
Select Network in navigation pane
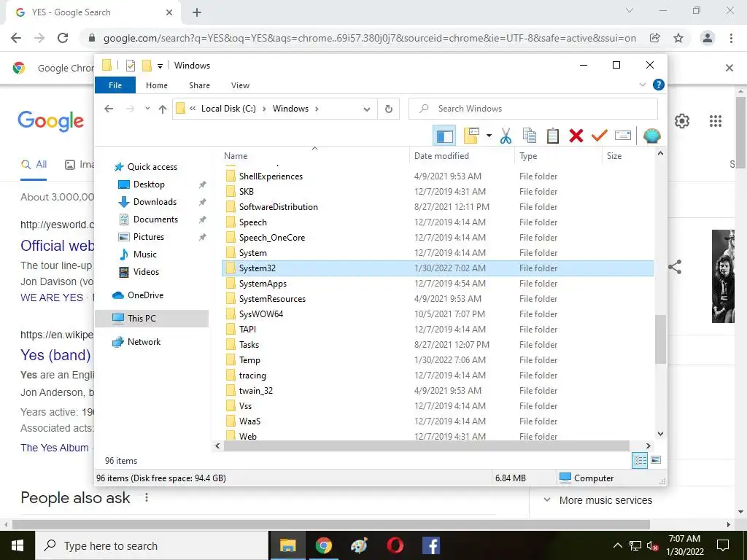pos(144,342)
